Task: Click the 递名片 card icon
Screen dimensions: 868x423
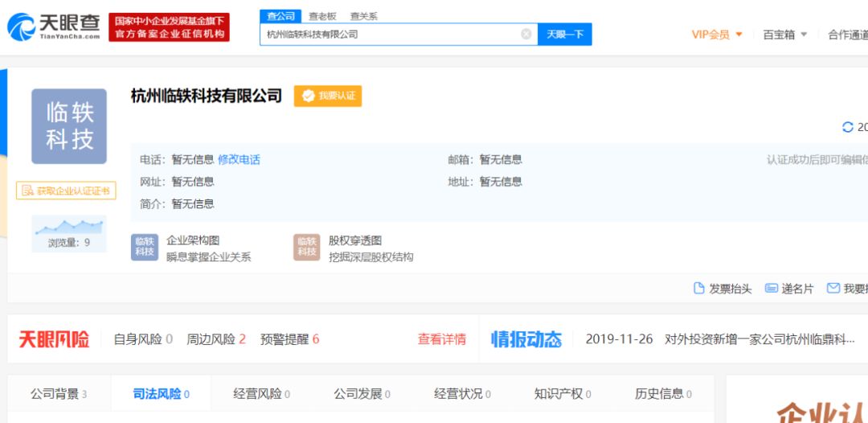Action: (x=771, y=289)
